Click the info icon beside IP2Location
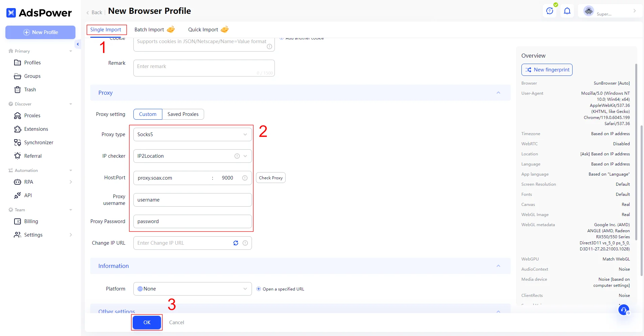The height and width of the screenshot is (336, 644). tap(237, 156)
